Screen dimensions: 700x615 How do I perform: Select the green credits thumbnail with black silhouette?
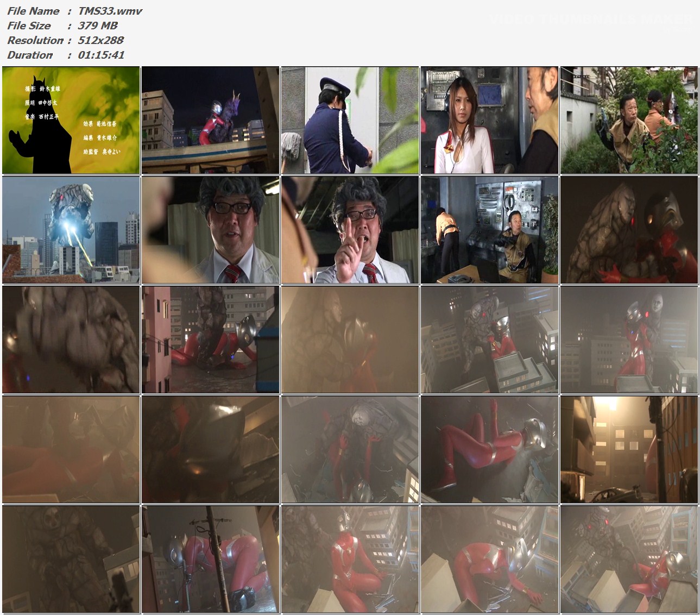[x=71, y=120]
